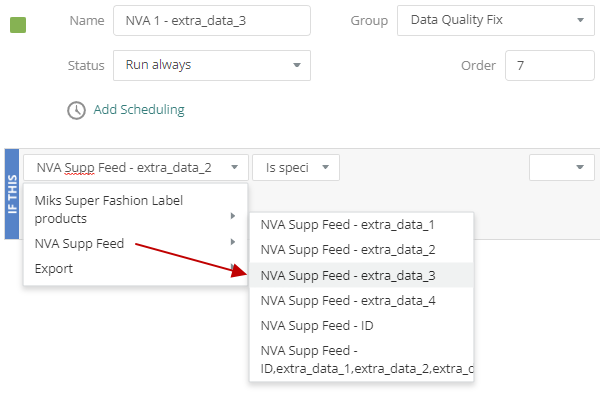This screenshot has width=600, height=400.
Task: Expand the NVA Supp Feed submenu arrow
Action: tap(233, 242)
